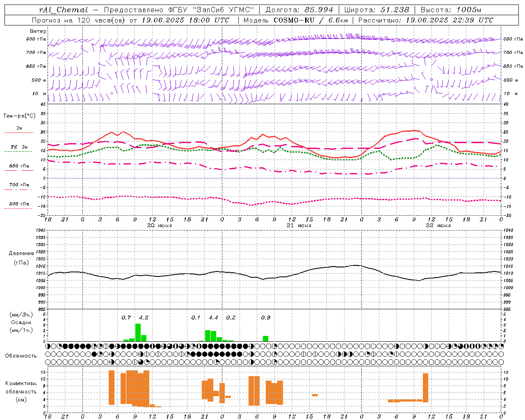Click the 0.2 precipitation total
Screen dimensions: 525x420
231,317
